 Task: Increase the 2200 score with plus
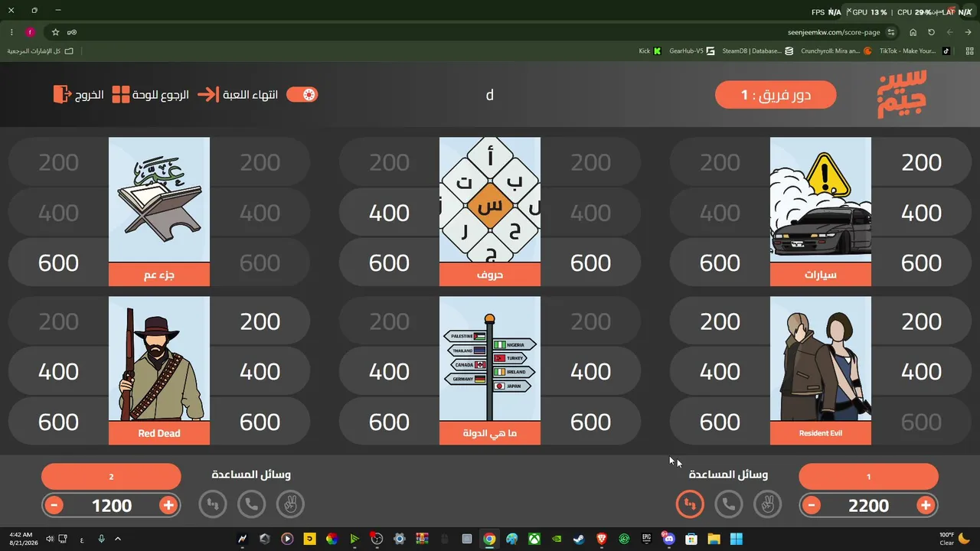tap(926, 505)
